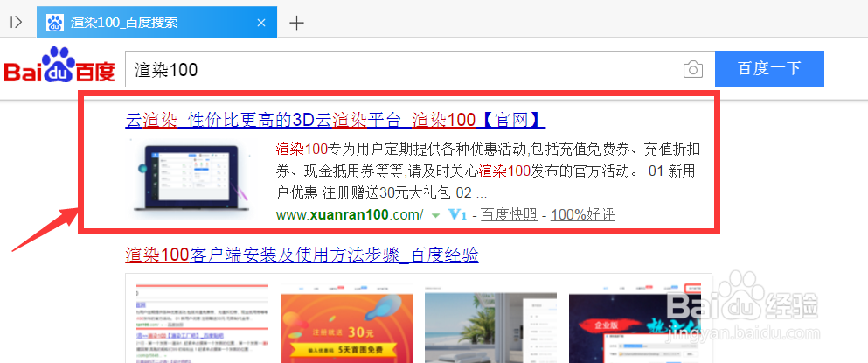Click the 百度一下 search button
Screen dimensions: 868x363
point(769,69)
